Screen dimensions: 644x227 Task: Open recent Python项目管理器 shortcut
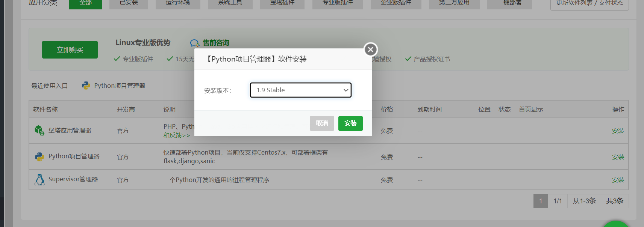click(x=120, y=86)
